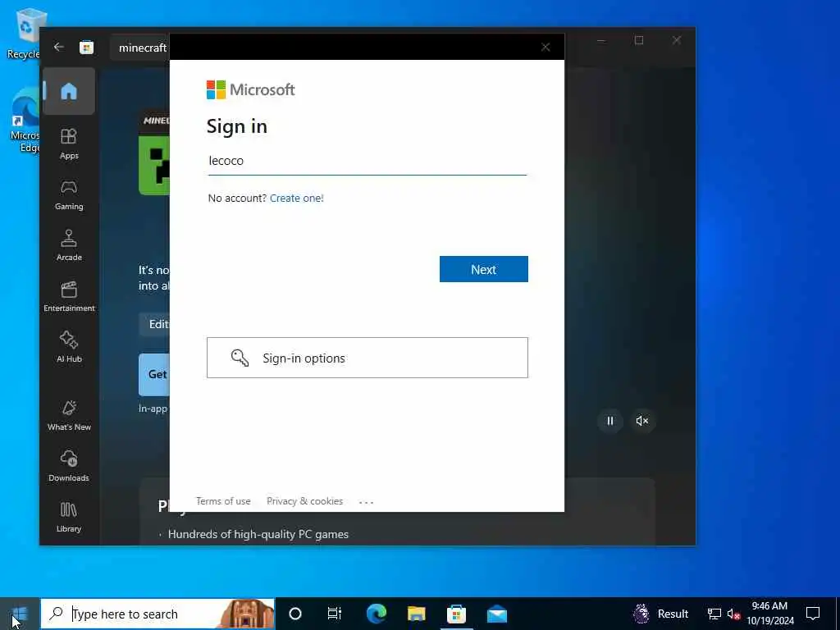Open Task View on taskbar
The image size is (840, 630).
click(335, 614)
